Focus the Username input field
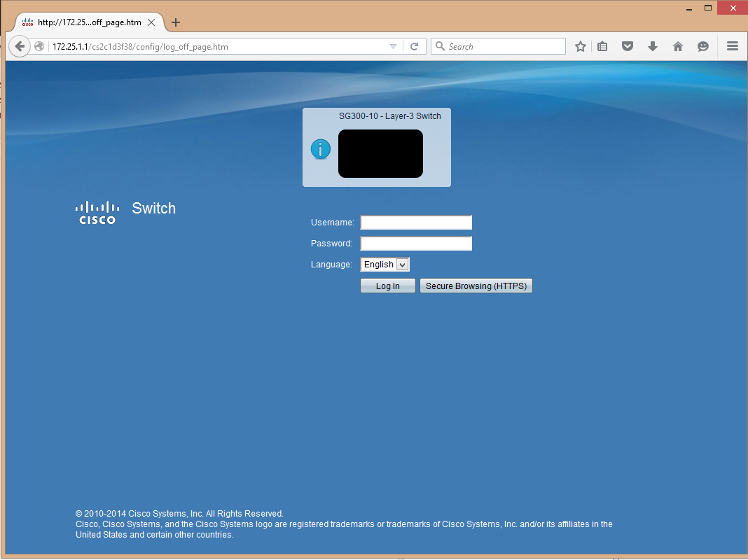 416,223
